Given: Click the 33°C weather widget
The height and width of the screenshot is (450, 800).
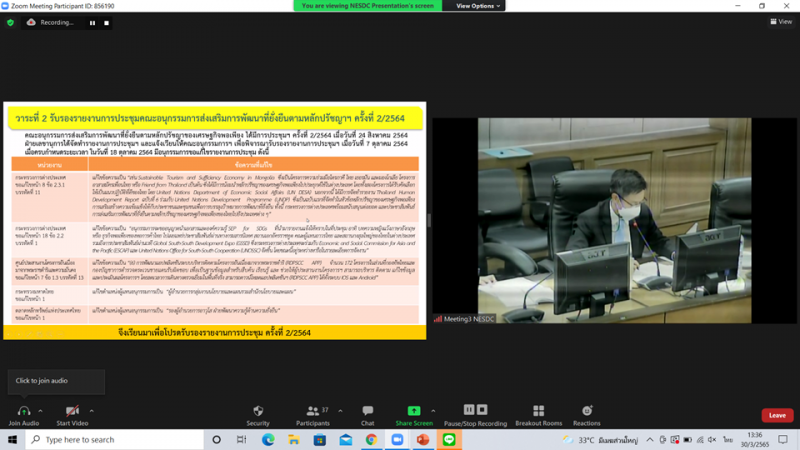Looking at the screenshot, I should [x=600, y=439].
